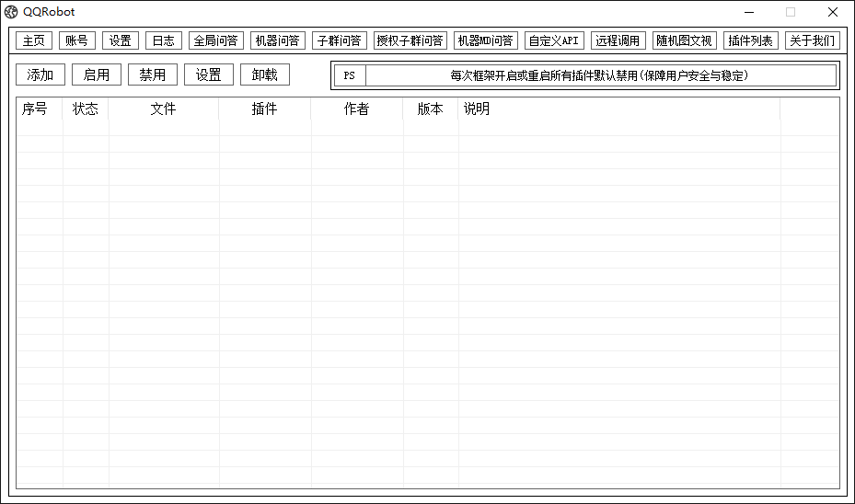This screenshot has width=855, height=504.
Task: Sort by the 状态 column header
Action: 86,109
